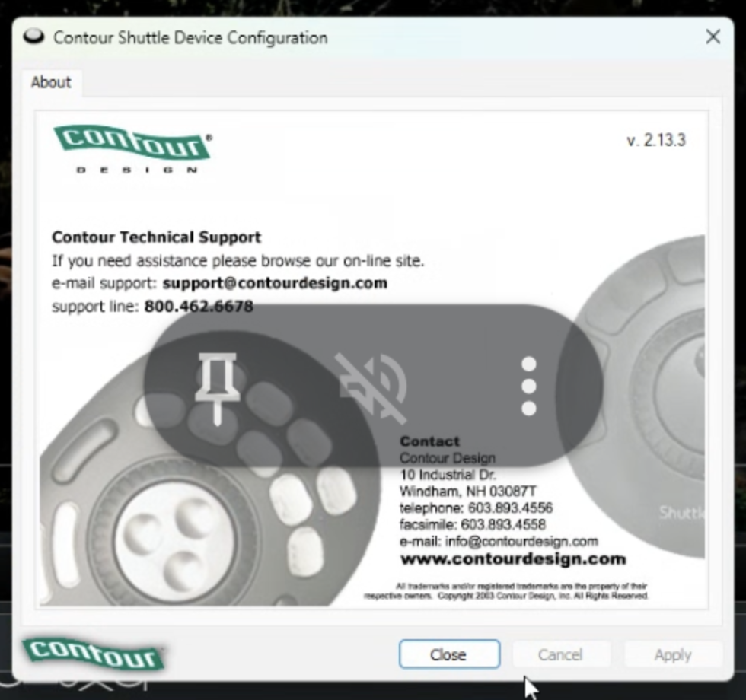Screen dimensions: 746x700
Task: Click the telephone number 603.893.4556
Action: [506, 508]
